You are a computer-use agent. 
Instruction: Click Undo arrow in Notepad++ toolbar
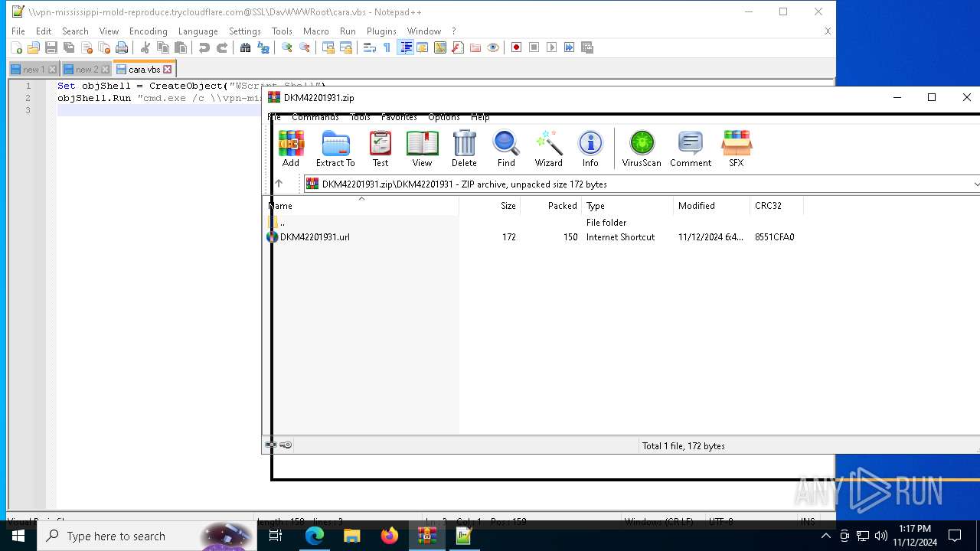pyautogui.click(x=204, y=47)
